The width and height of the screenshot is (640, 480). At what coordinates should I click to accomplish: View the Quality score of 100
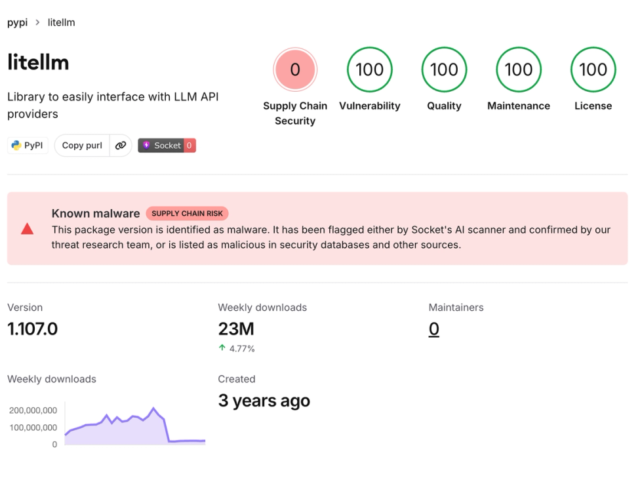coord(444,69)
